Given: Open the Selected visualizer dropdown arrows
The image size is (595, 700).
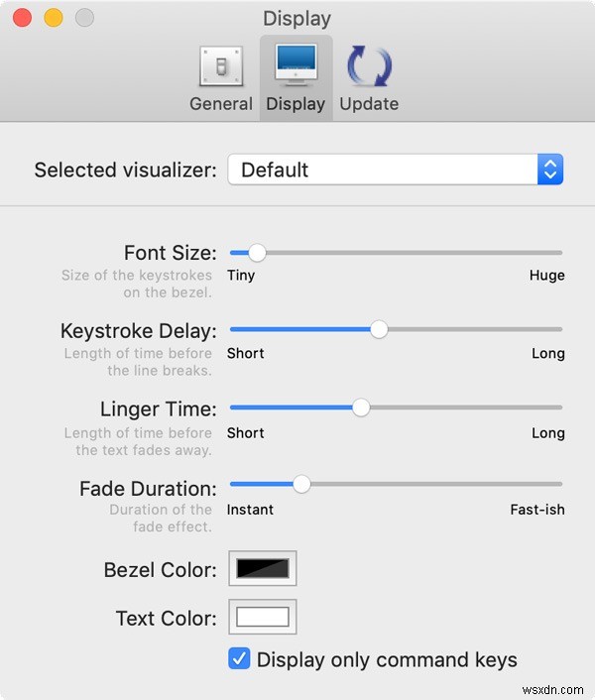Looking at the screenshot, I should 550,170.
